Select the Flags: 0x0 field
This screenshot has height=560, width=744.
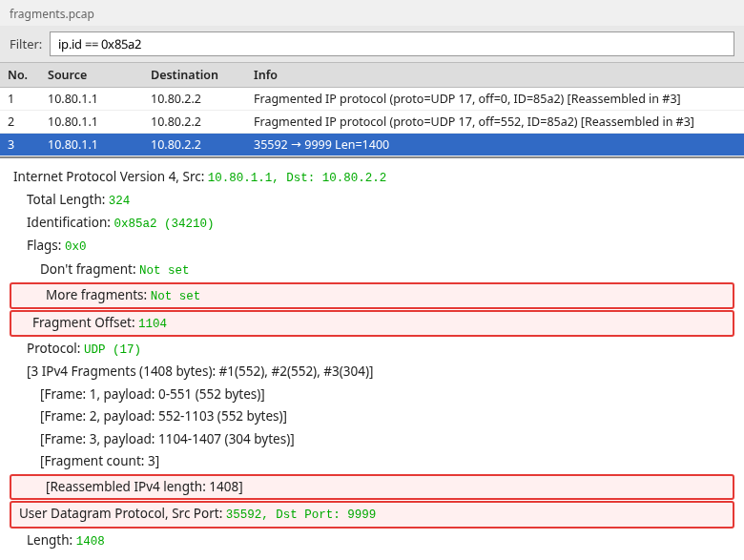click(56, 245)
